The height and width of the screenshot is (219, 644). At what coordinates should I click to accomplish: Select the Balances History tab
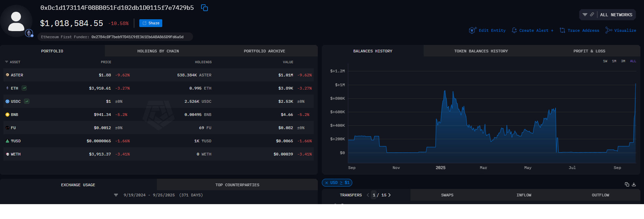click(373, 51)
